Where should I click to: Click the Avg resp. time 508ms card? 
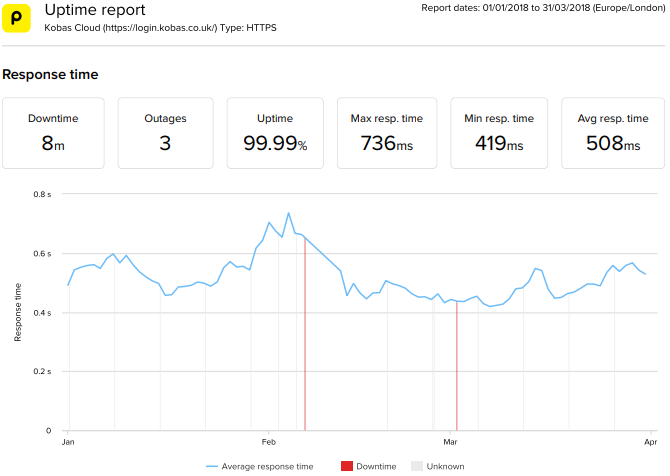click(x=609, y=133)
